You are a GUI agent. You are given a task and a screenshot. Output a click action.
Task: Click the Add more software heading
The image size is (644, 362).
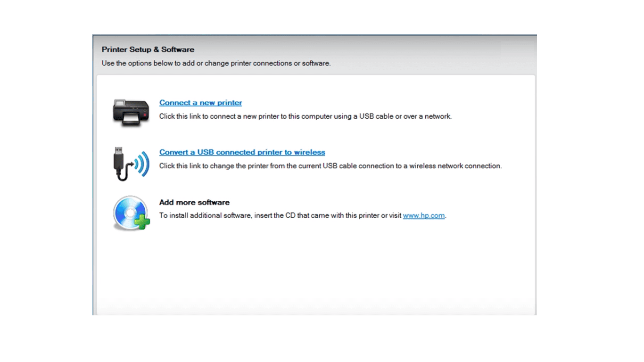tap(194, 202)
